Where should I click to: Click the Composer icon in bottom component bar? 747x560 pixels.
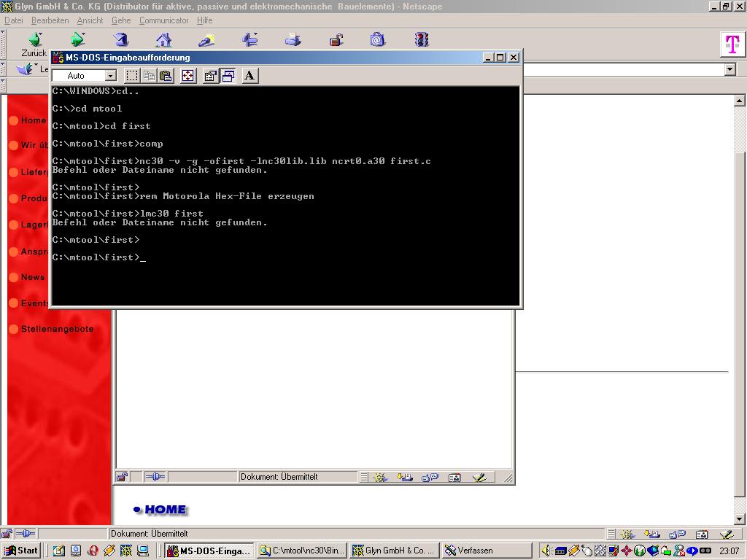[726, 534]
